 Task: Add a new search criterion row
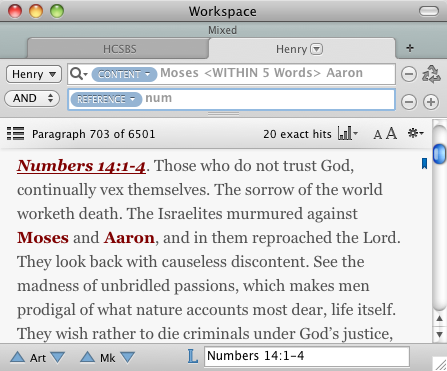tap(431, 102)
